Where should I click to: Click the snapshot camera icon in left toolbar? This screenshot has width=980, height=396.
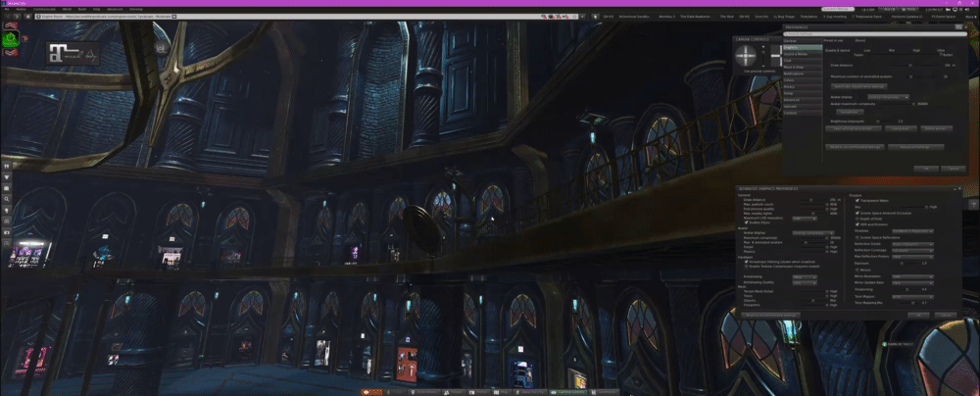pos(6,232)
